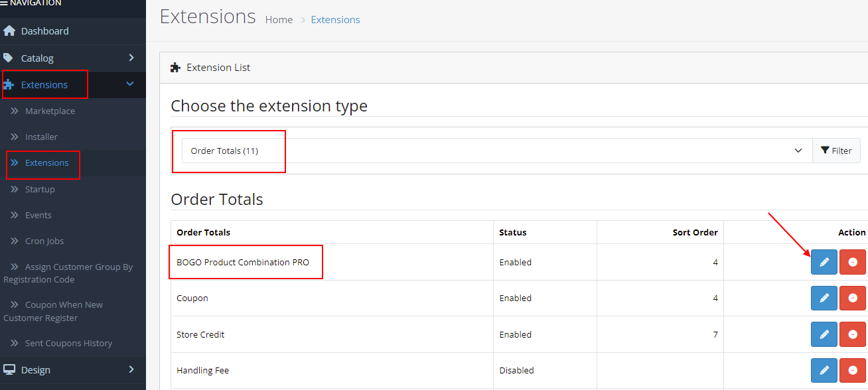Click the Filter button
Viewport: 868px width, 390px height.
837,151
